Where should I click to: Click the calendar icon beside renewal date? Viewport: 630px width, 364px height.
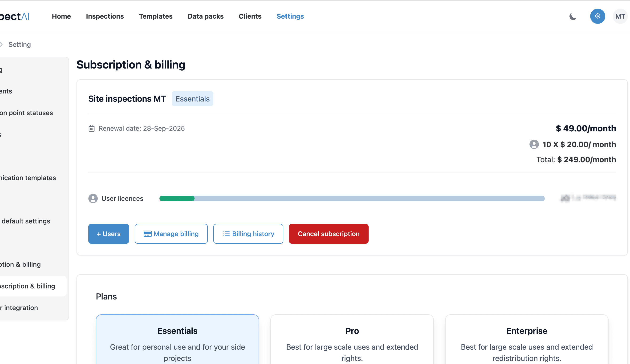(92, 128)
